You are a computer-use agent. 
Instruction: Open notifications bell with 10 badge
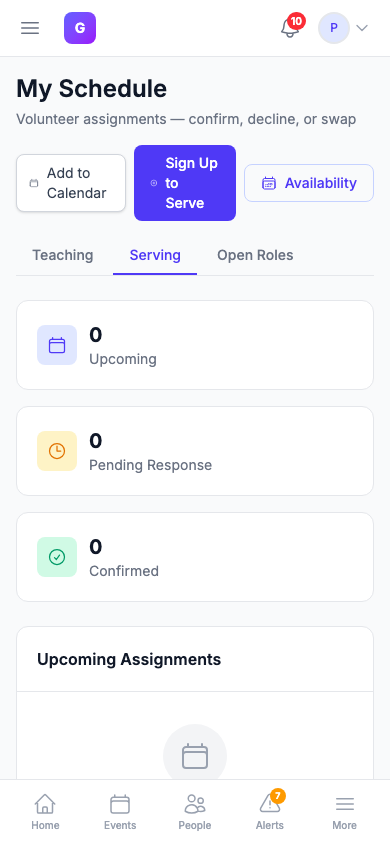(x=290, y=28)
